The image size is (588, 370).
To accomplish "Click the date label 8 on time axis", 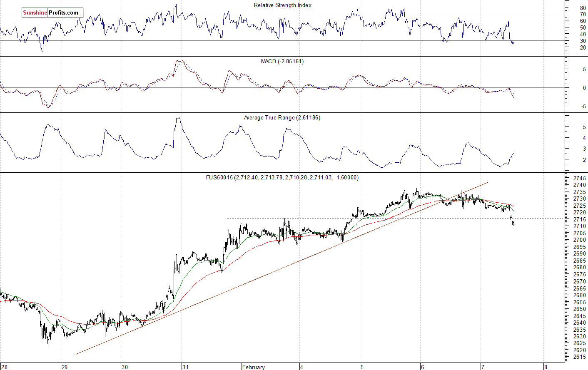I will (x=546, y=367).
